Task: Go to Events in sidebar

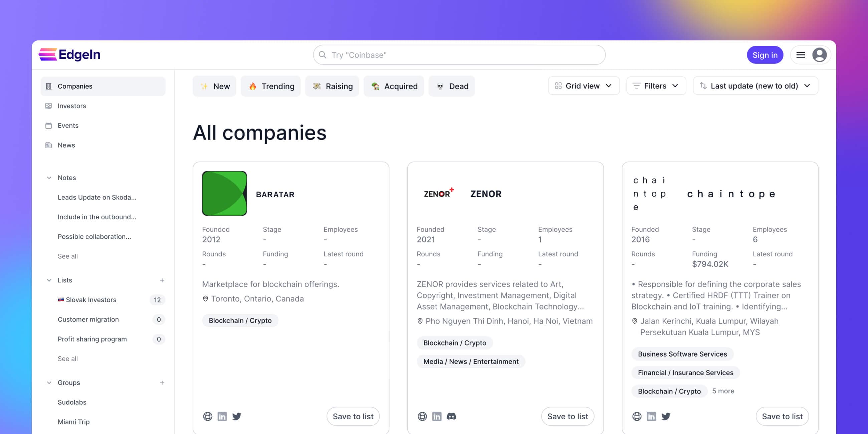Action: click(x=103, y=126)
